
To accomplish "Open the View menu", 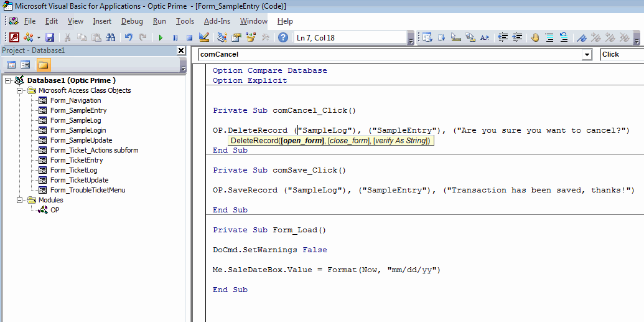I will pos(75,21).
